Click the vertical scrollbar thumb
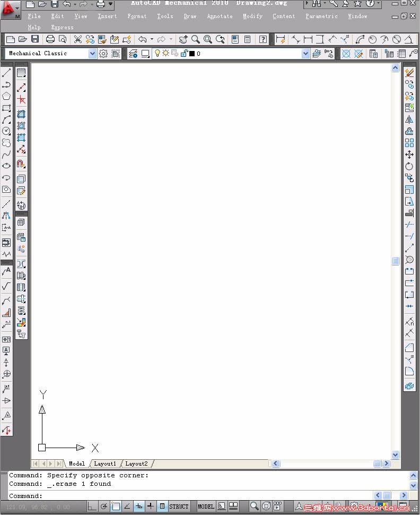Screen dimensions: 420x515 [x=396, y=261]
